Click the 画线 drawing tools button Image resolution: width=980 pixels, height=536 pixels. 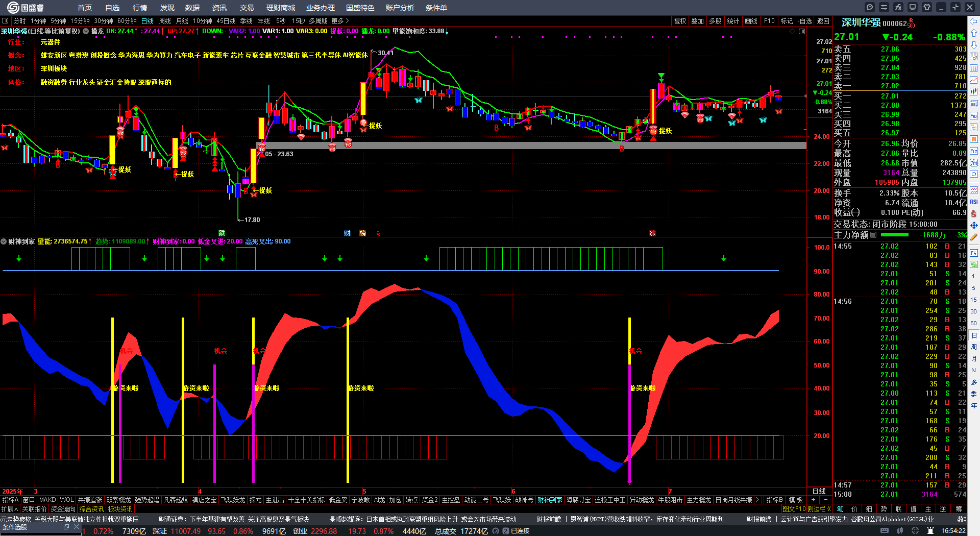pyautogui.click(x=751, y=21)
